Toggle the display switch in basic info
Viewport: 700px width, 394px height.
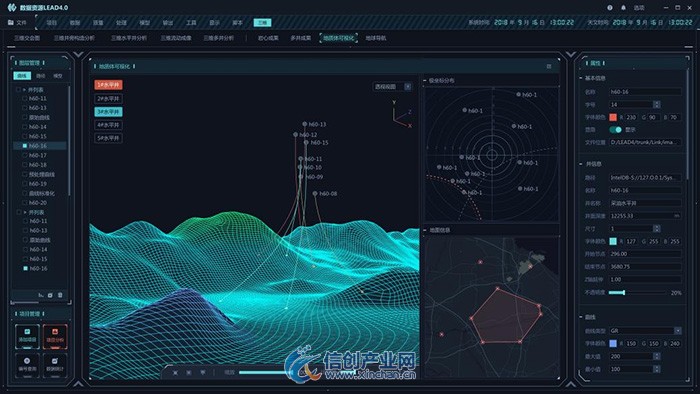pyautogui.click(x=616, y=129)
